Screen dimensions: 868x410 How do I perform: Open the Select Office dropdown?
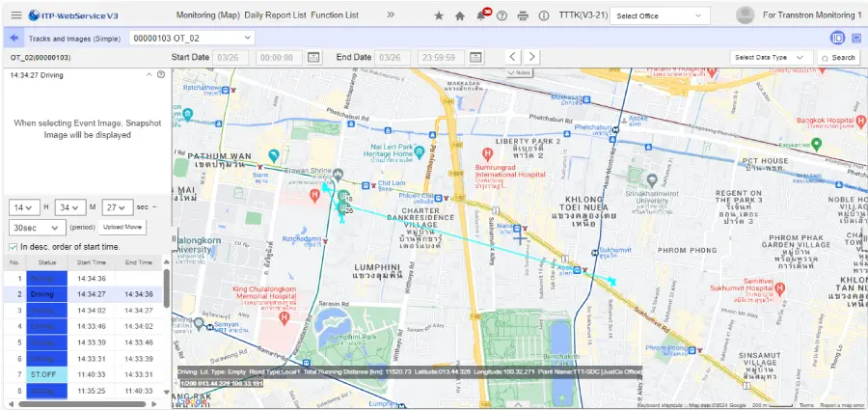(660, 16)
